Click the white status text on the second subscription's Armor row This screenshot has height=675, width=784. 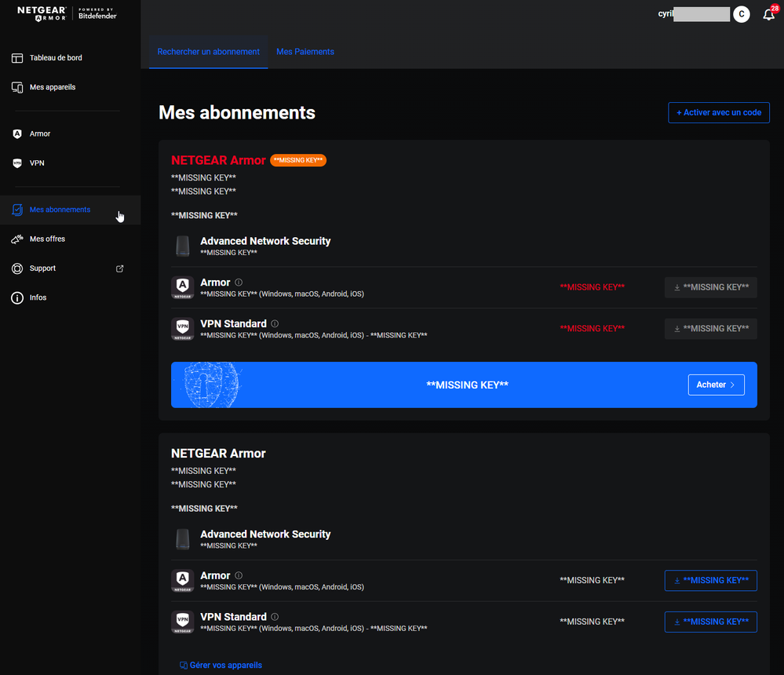coord(592,581)
